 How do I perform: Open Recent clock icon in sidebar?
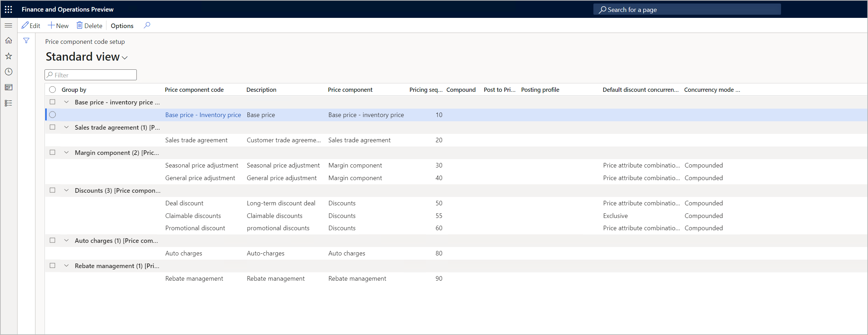tap(8, 72)
